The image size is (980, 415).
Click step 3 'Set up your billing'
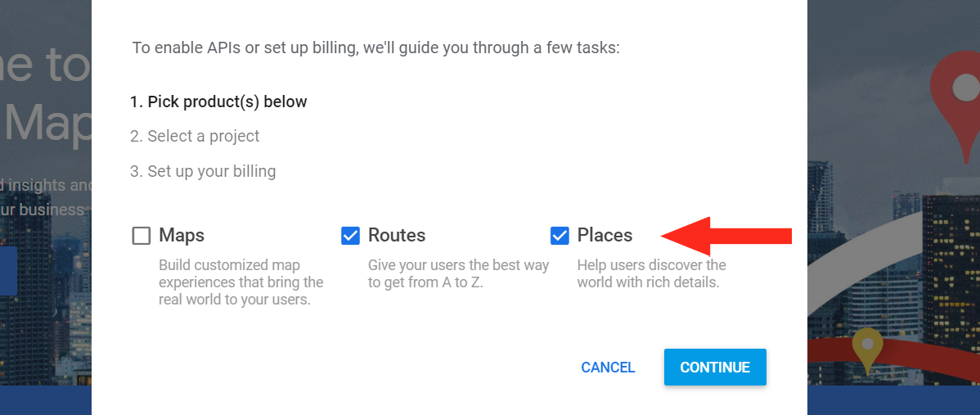[x=203, y=172]
